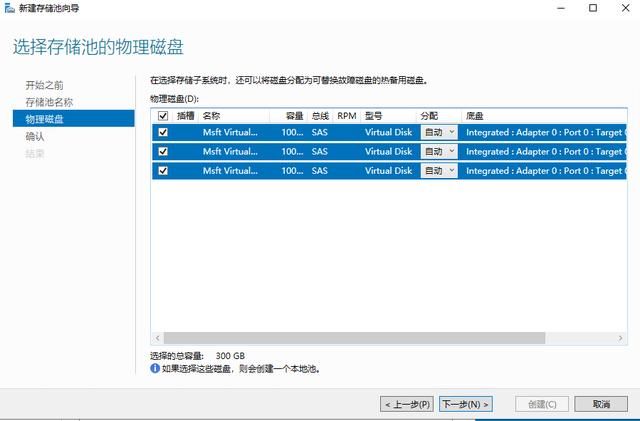Go to the 存储池名称 step in the sidebar
Viewport: 640px width, 421px height.
coord(49,102)
